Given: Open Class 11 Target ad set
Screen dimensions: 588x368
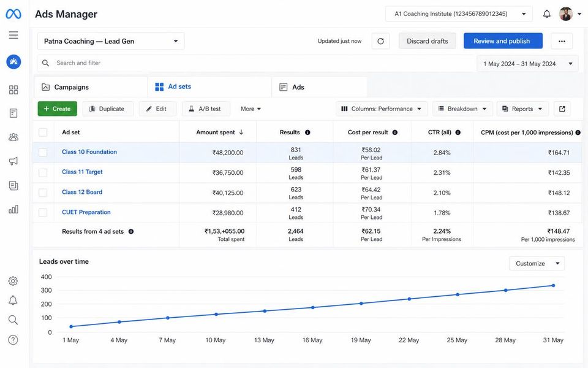Looking at the screenshot, I should [82, 172].
